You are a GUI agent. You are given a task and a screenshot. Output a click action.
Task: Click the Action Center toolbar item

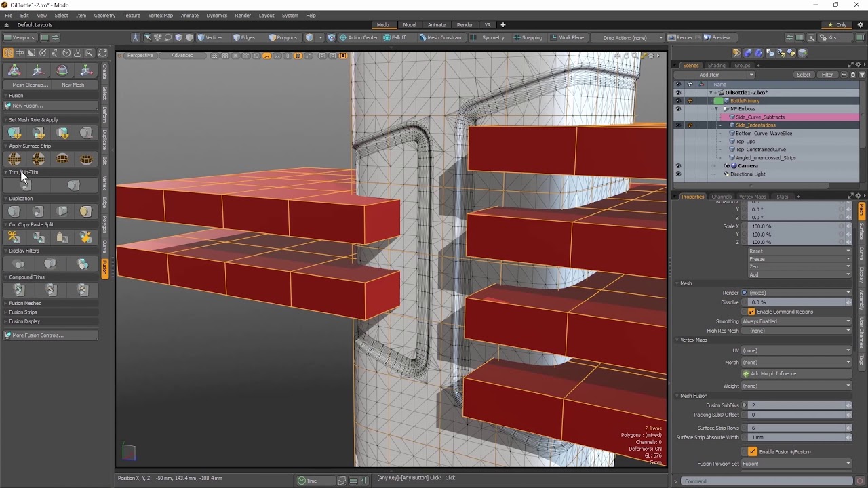point(359,37)
